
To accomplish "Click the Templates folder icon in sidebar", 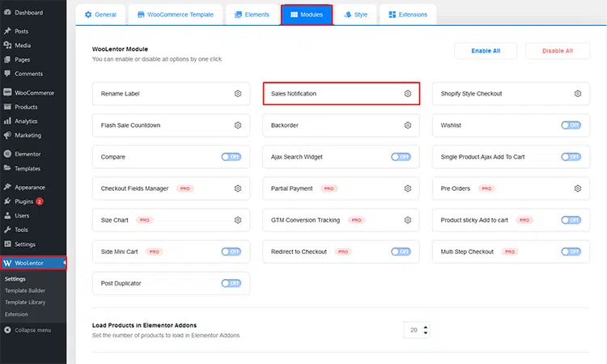I will point(7,168).
